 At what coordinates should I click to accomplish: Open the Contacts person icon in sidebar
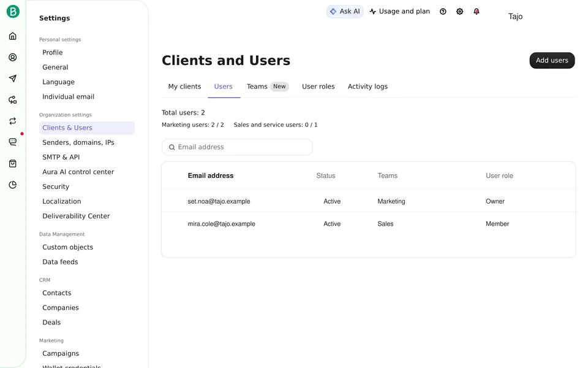point(13,57)
